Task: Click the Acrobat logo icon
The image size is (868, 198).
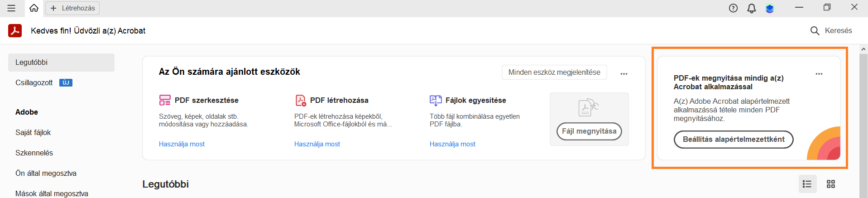Action: 15,30
